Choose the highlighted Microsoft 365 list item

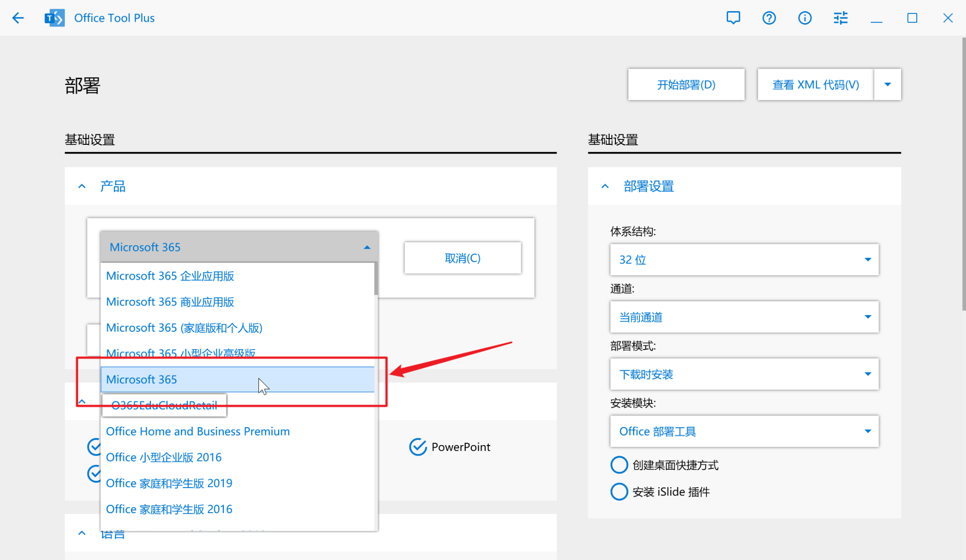tap(237, 379)
